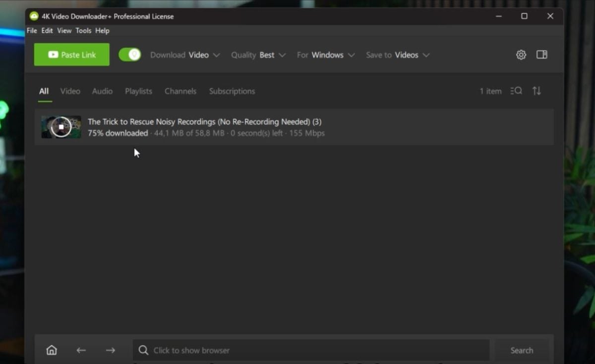Switch to the Playlists tab

coord(139,91)
